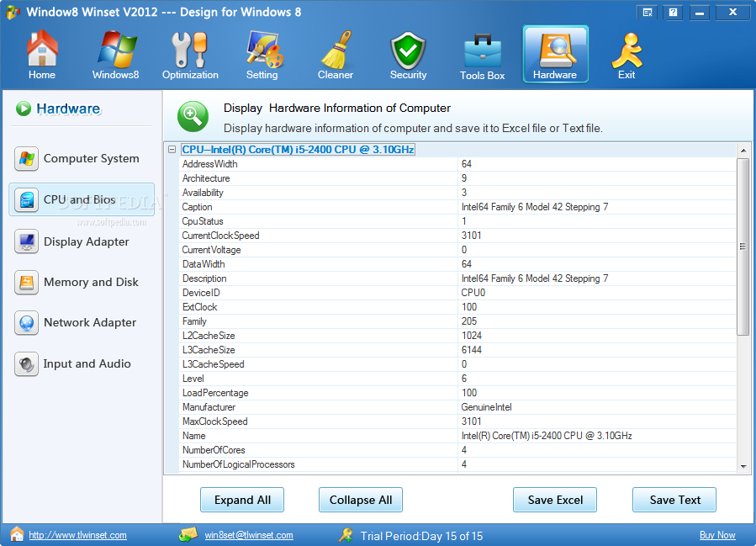The width and height of the screenshot is (756, 546).
Task: Click the Display Adapter monitor icon
Action: coord(27,241)
